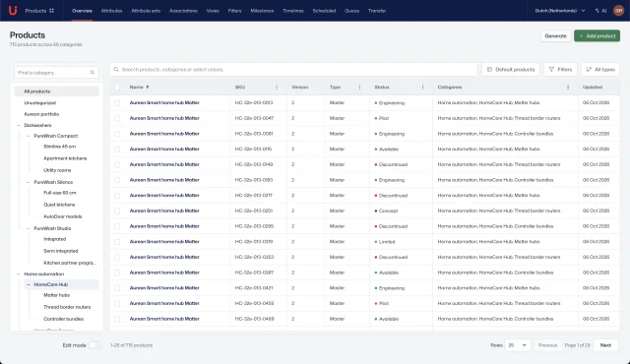Select the Thread border routers category

pos(67,307)
